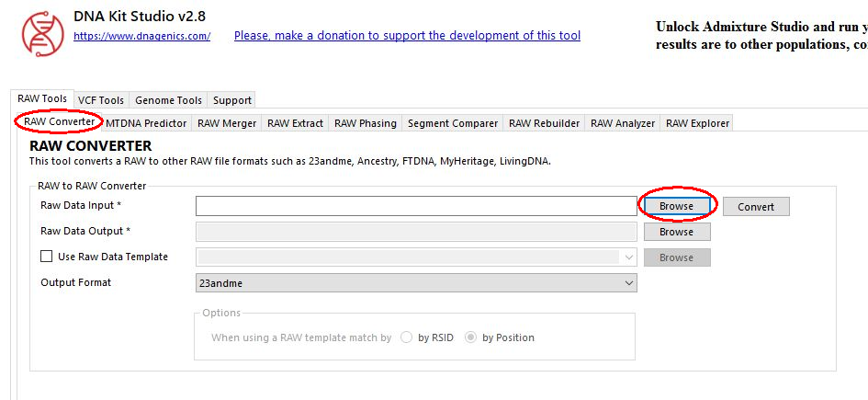Click the donation support link
Image resolution: width=868 pixels, height=400 pixels.
[407, 36]
